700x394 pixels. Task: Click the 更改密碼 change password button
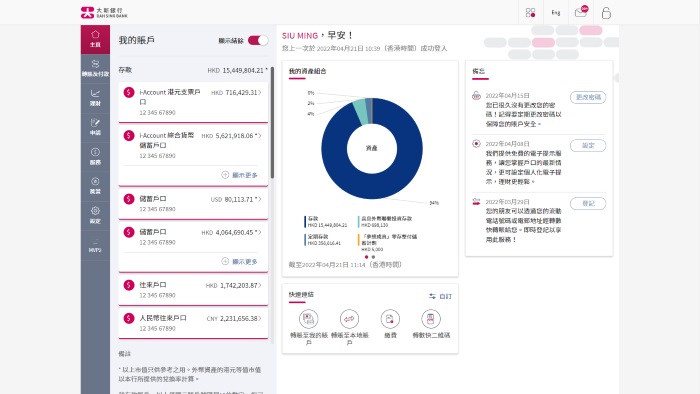(588, 97)
